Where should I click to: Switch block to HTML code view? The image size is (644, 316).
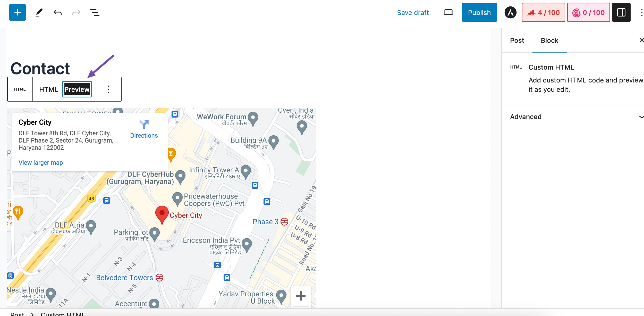tap(48, 89)
